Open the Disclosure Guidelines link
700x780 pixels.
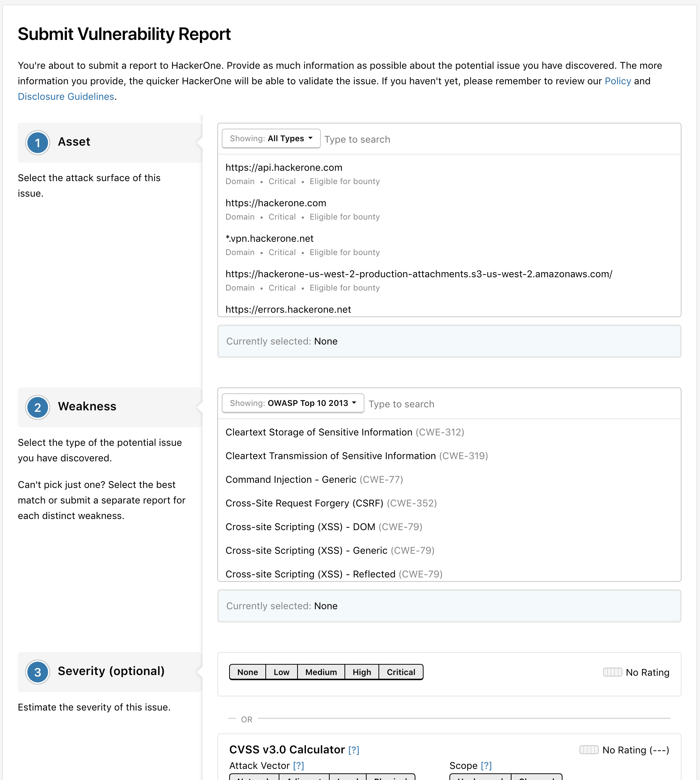click(66, 96)
